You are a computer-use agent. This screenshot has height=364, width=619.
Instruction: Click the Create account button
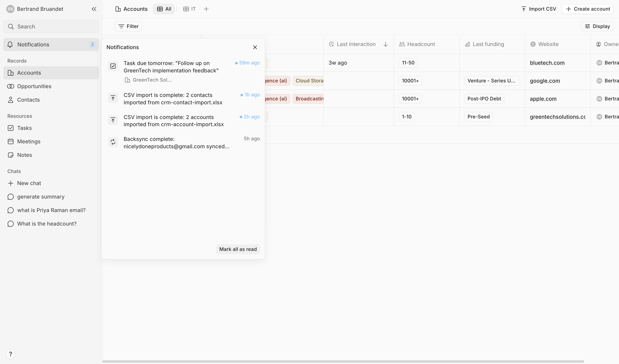pos(588,9)
